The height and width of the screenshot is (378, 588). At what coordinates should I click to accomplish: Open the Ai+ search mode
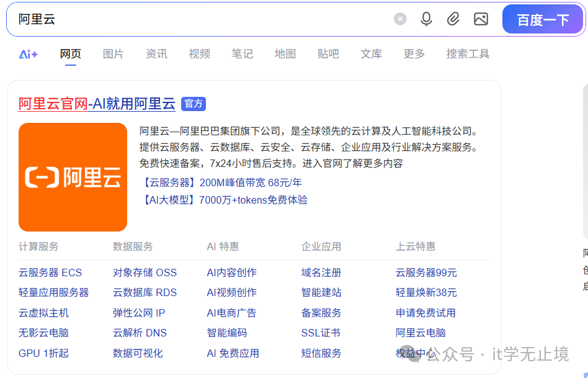[x=29, y=55]
